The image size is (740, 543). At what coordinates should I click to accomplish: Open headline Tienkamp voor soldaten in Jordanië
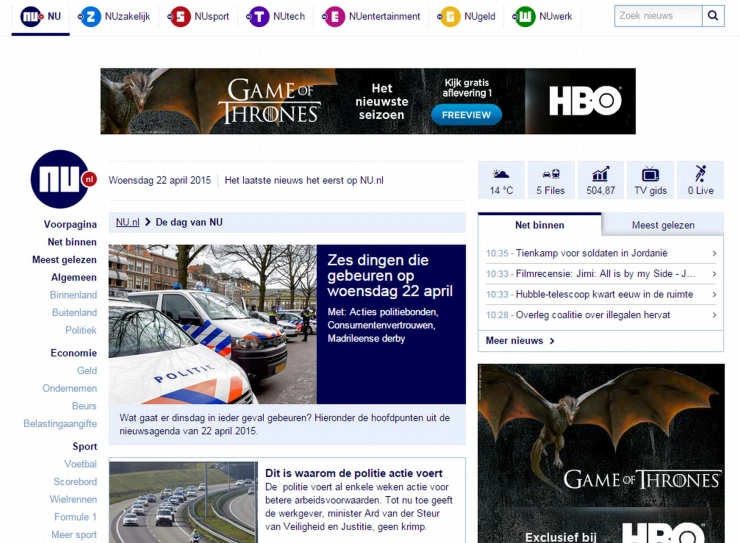coord(591,253)
